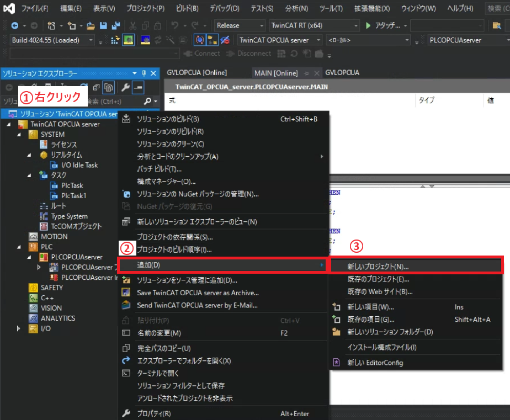Select 新しいプロジェクト(N)... in the submenu
Viewport: 510px width, 420px height.
pyautogui.click(x=416, y=267)
